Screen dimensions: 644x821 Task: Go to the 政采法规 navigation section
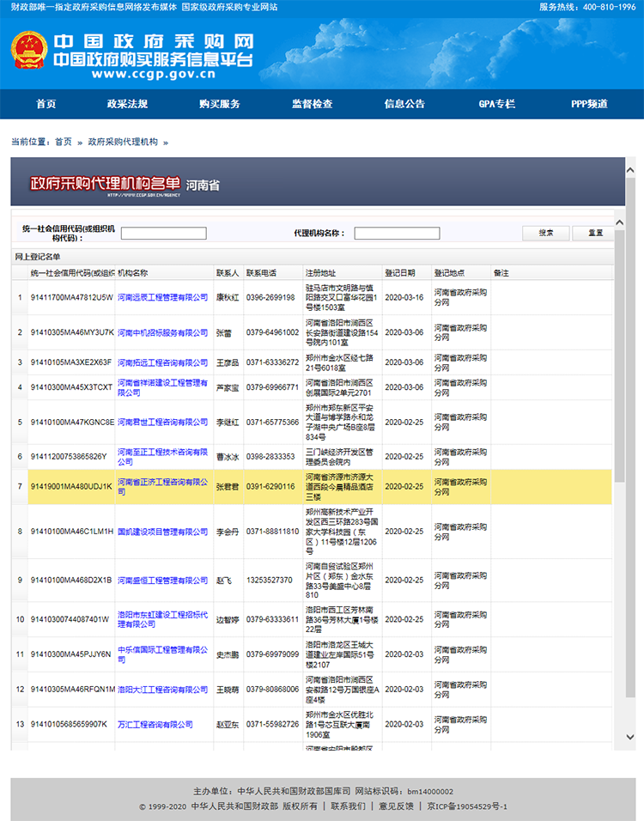click(x=127, y=104)
